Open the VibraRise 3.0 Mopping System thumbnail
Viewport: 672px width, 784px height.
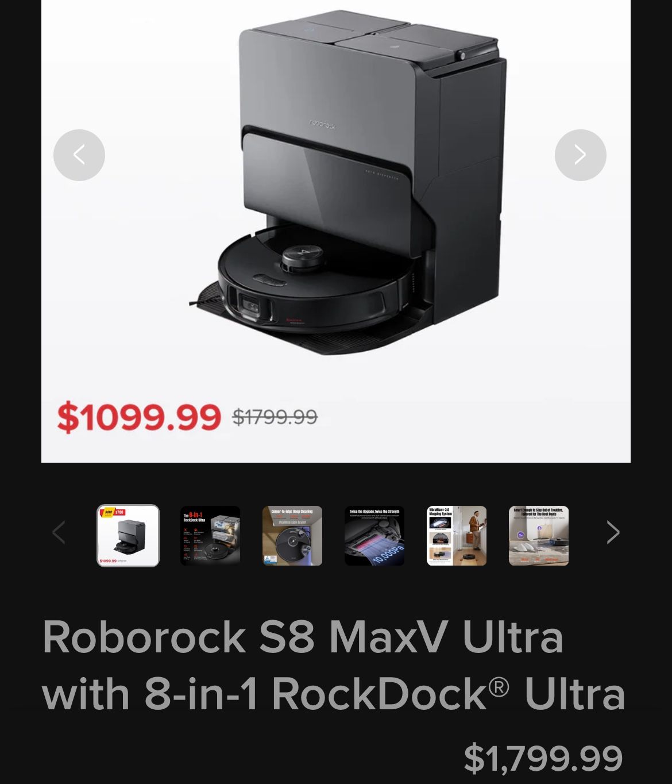457,536
